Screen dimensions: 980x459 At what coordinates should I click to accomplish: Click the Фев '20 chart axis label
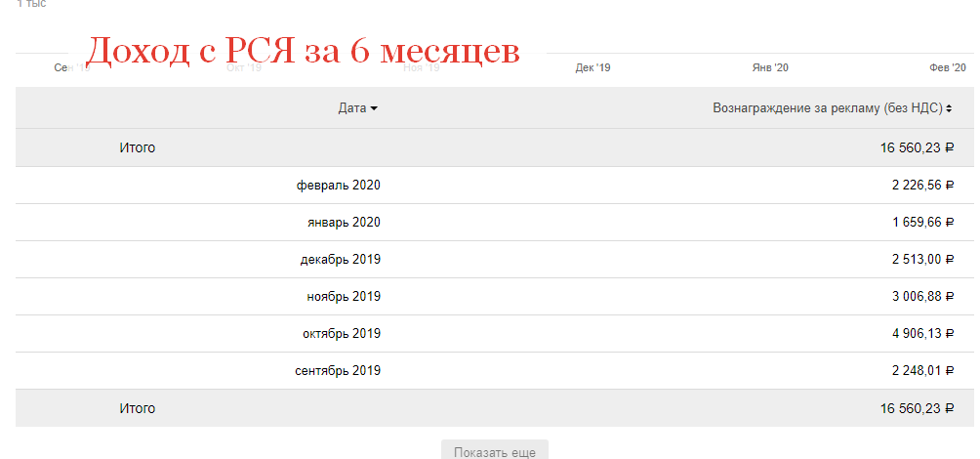click(x=948, y=67)
